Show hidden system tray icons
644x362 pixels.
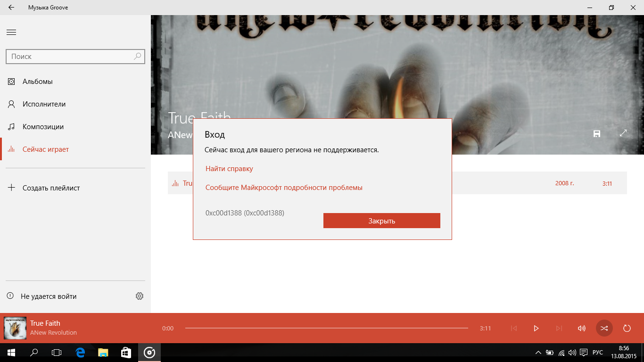click(x=538, y=353)
